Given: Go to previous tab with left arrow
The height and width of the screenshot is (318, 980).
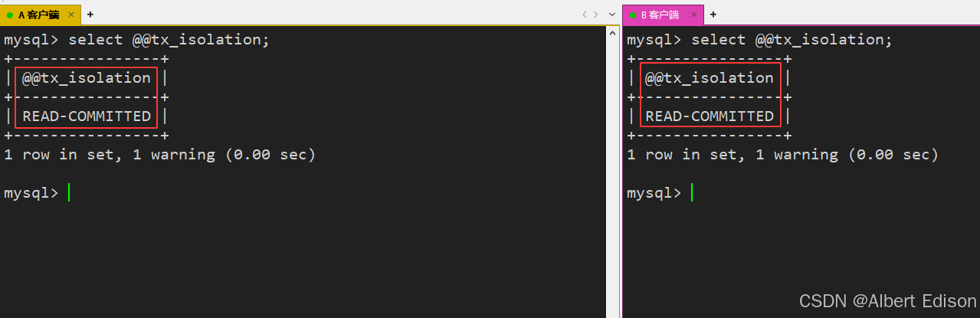Looking at the screenshot, I should (x=585, y=15).
